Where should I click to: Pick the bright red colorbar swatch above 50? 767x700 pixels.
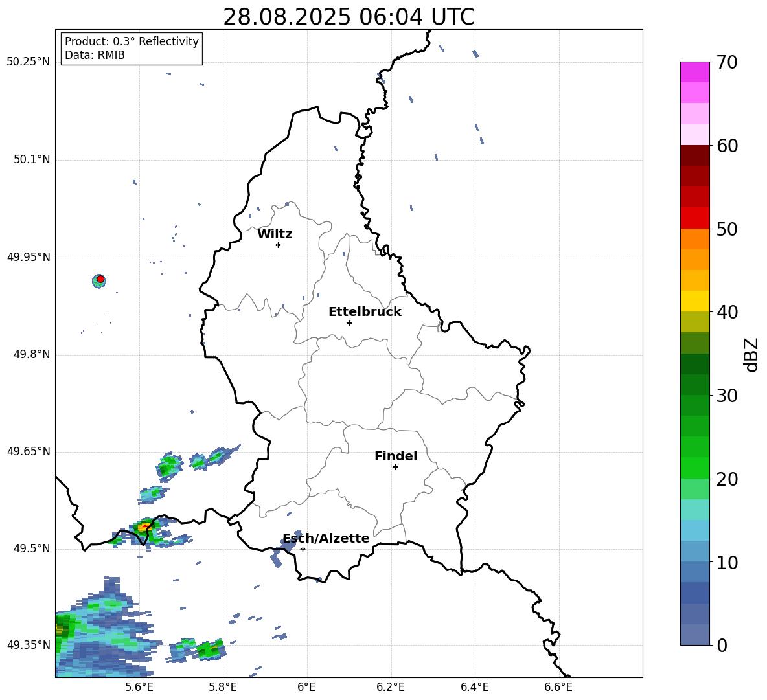pyautogui.click(x=695, y=218)
